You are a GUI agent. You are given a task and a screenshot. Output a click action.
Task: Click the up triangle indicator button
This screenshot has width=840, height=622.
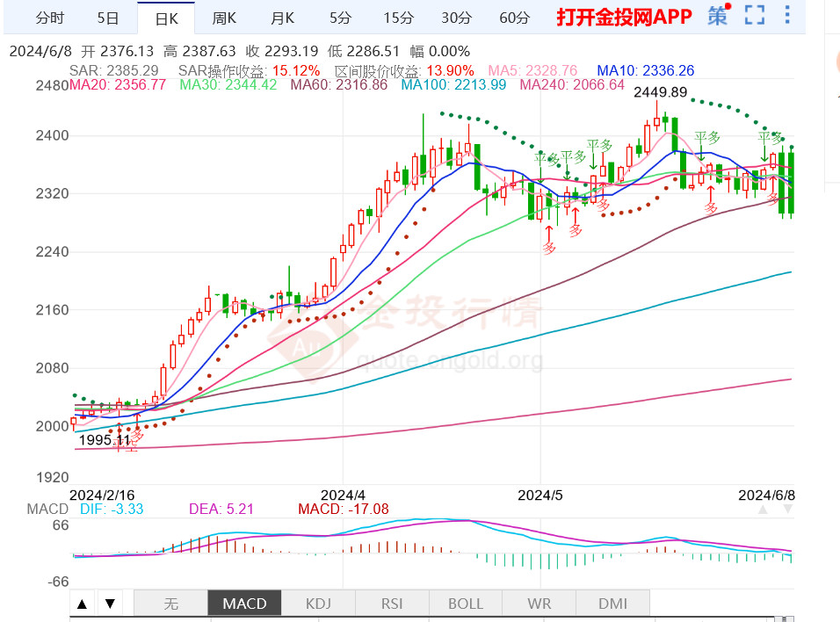[x=82, y=604]
